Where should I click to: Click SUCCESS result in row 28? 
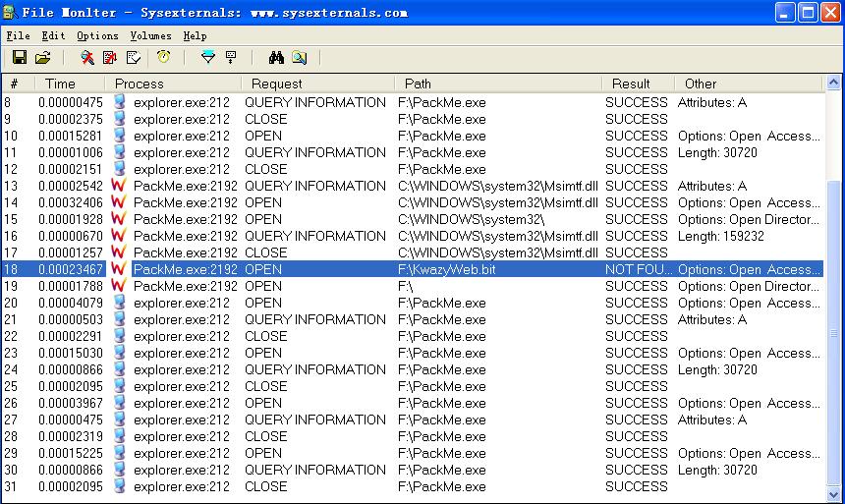point(637,436)
